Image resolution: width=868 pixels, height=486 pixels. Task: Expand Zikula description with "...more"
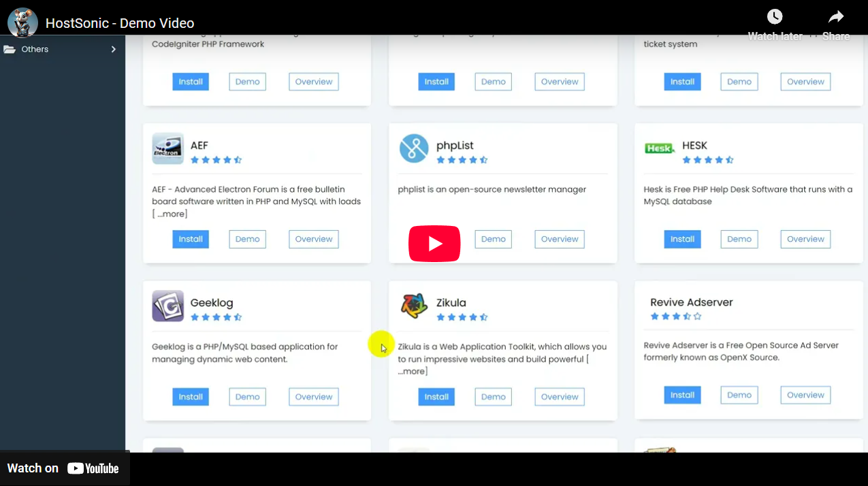click(411, 372)
